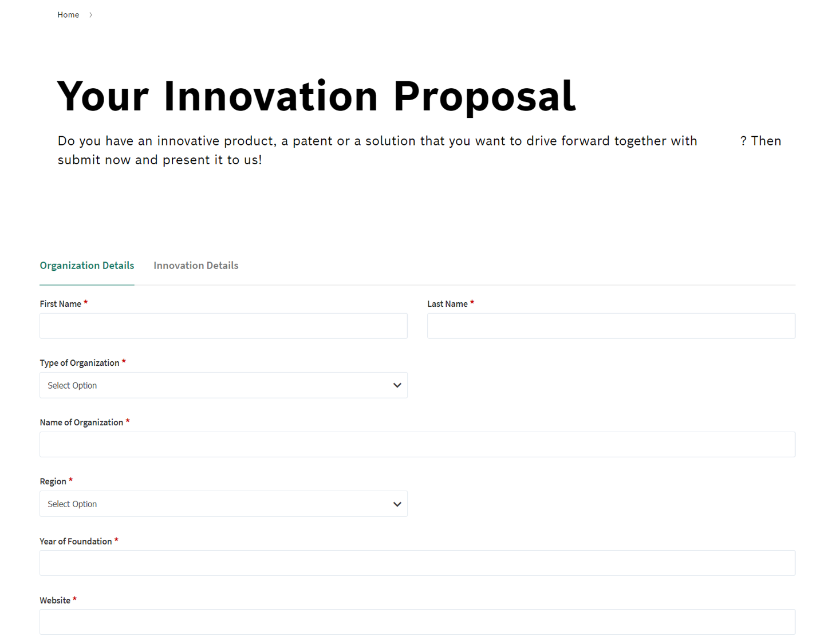This screenshot has height=644, width=828.
Task: Click the Website input field
Action: (417, 622)
